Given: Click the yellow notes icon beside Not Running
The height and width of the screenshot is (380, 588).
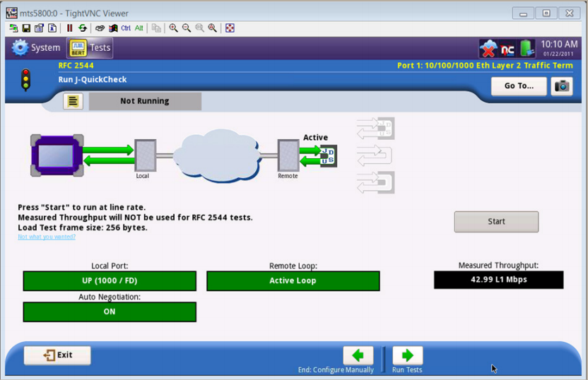Looking at the screenshot, I should pos(73,101).
